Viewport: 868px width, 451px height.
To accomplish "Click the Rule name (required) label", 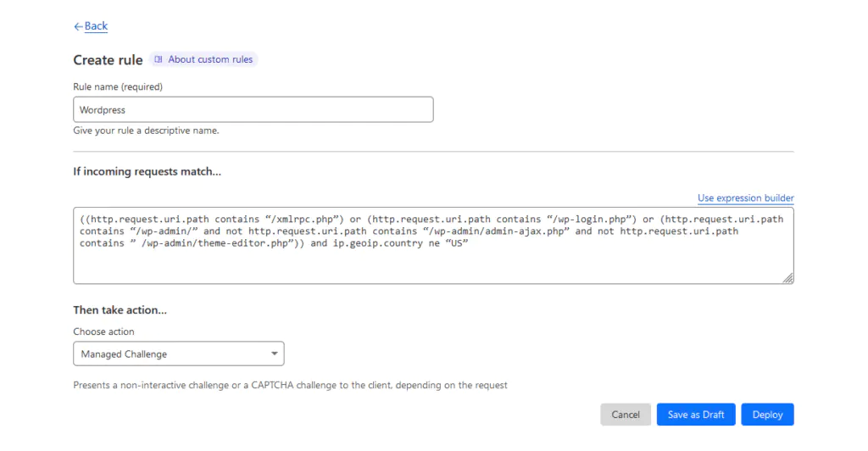I will pos(118,86).
